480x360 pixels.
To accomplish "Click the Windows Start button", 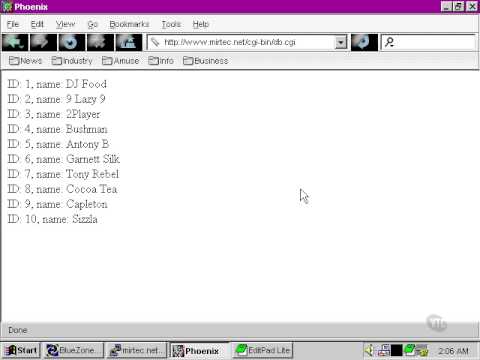I will (22, 350).
